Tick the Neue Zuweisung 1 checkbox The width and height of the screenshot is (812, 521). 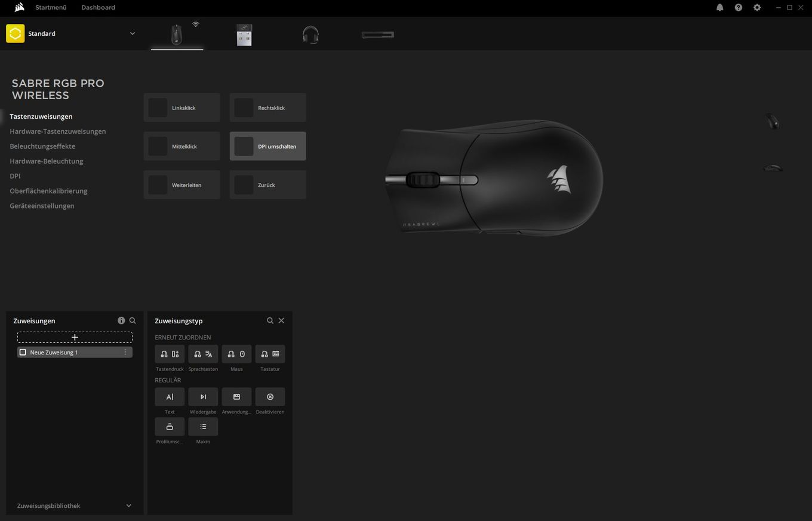click(x=23, y=352)
